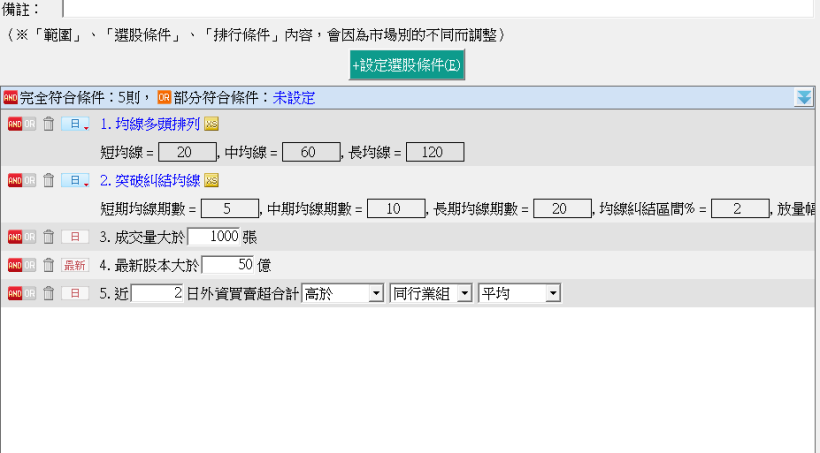
Task: Click the 短均線 field showing 20
Action: (x=187, y=152)
